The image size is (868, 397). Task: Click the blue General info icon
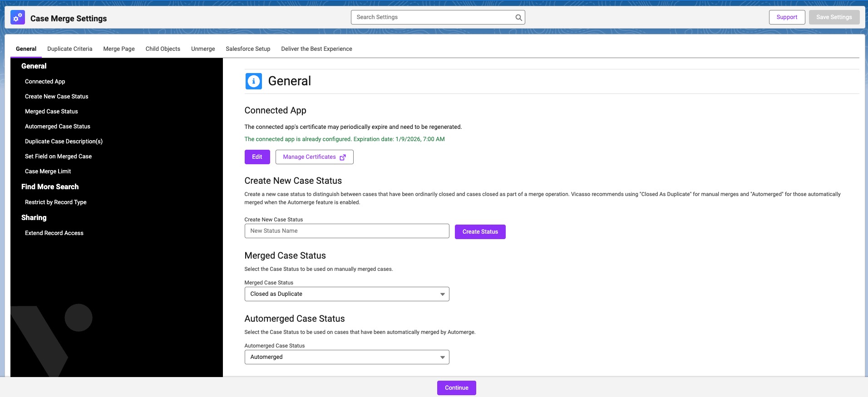(x=254, y=81)
